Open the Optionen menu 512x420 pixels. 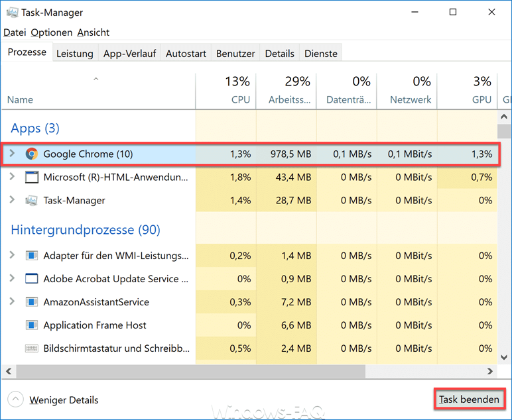52,32
